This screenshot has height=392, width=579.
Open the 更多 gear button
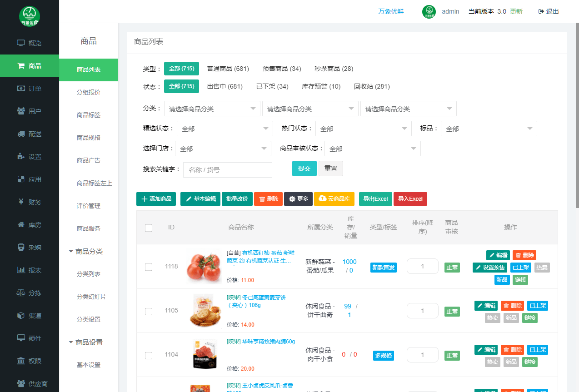click(299, 199)
